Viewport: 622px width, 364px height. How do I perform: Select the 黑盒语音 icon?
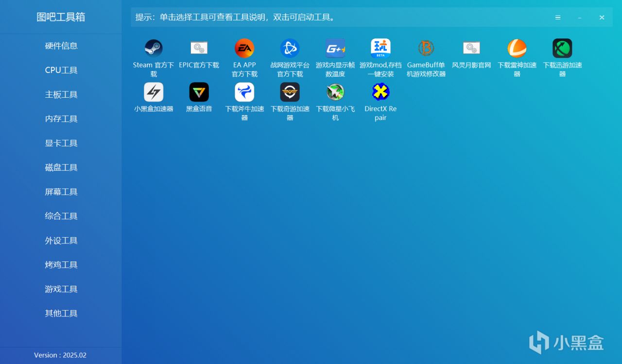point(199,92)
